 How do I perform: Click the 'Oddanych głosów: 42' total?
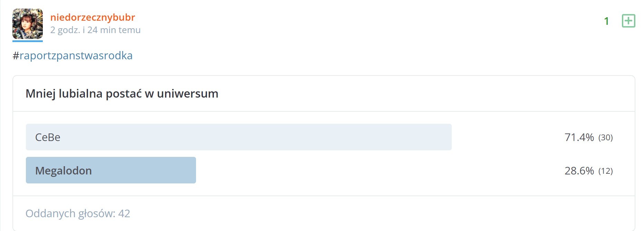(78, 213)
